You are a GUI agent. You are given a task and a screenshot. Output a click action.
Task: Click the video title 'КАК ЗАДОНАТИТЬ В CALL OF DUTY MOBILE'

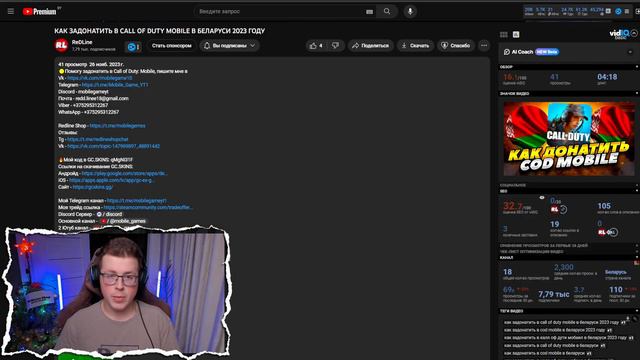coord(160,31)
